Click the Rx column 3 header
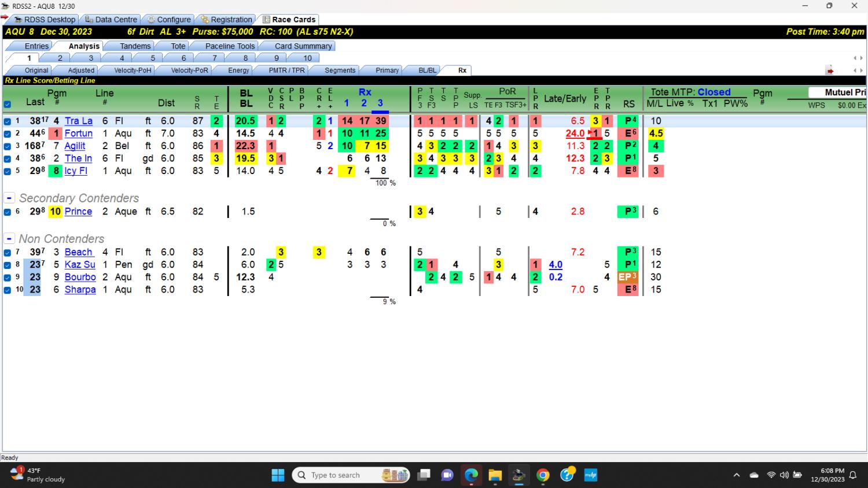 pyautogui.click(x=380, y=103)
